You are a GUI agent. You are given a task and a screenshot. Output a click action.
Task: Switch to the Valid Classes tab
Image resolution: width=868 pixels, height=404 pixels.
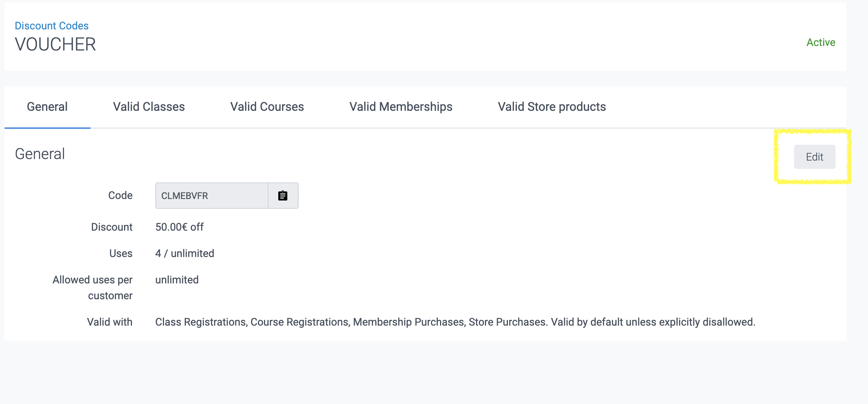(x=149, y=107)
